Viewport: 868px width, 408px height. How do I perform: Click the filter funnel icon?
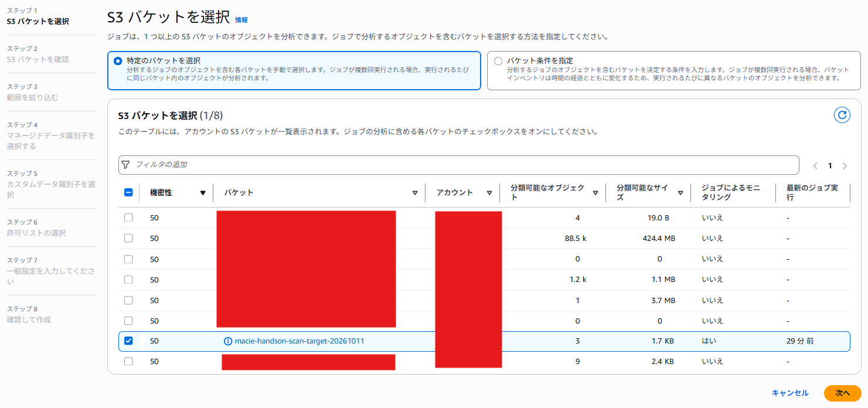tap(125, 165)
